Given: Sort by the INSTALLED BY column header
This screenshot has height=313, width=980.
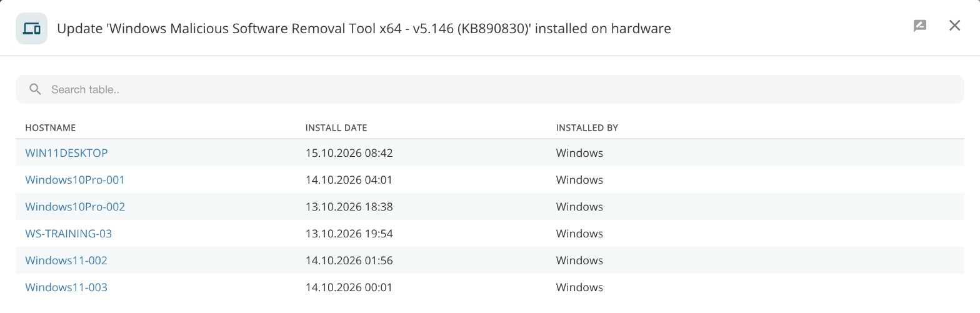Looking at the screenshot, I should pos(587,127).
